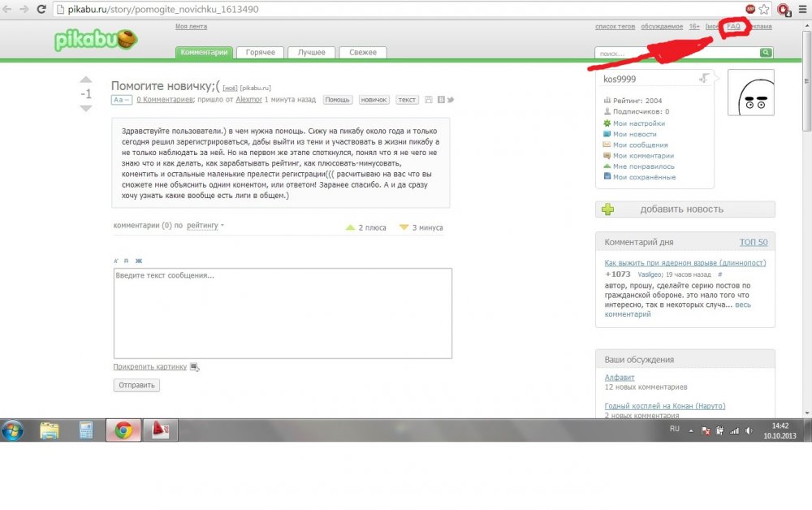Upvote the post with the up arrow

tap(86, 80)
